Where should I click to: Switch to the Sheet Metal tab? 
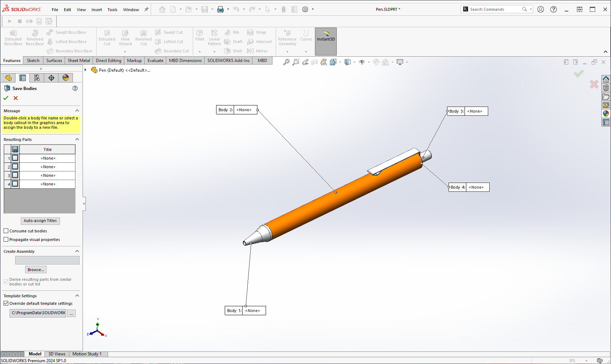[79, 61]
